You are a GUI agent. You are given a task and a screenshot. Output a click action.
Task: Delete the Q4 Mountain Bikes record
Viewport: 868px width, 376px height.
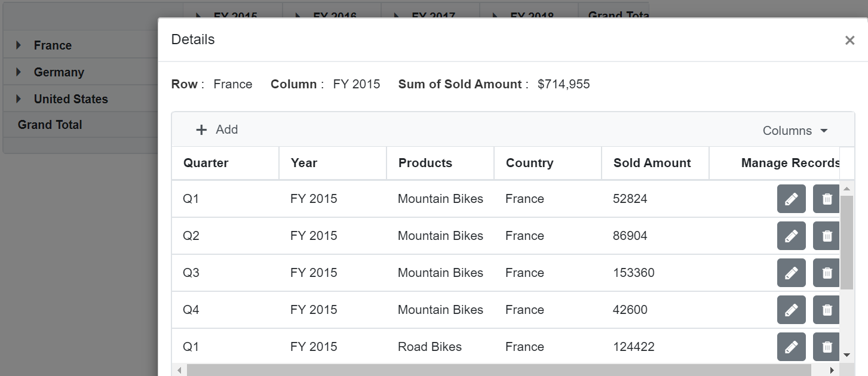[x=826, y=310]
